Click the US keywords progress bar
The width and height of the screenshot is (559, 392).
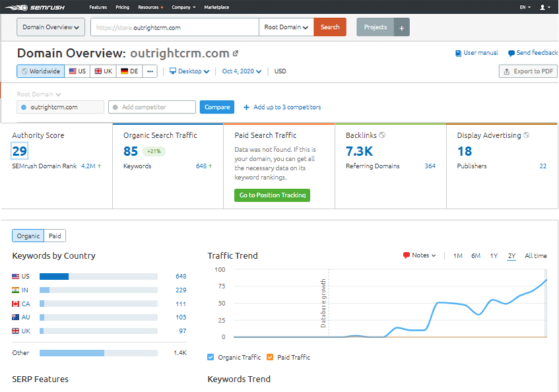point(98,277)
